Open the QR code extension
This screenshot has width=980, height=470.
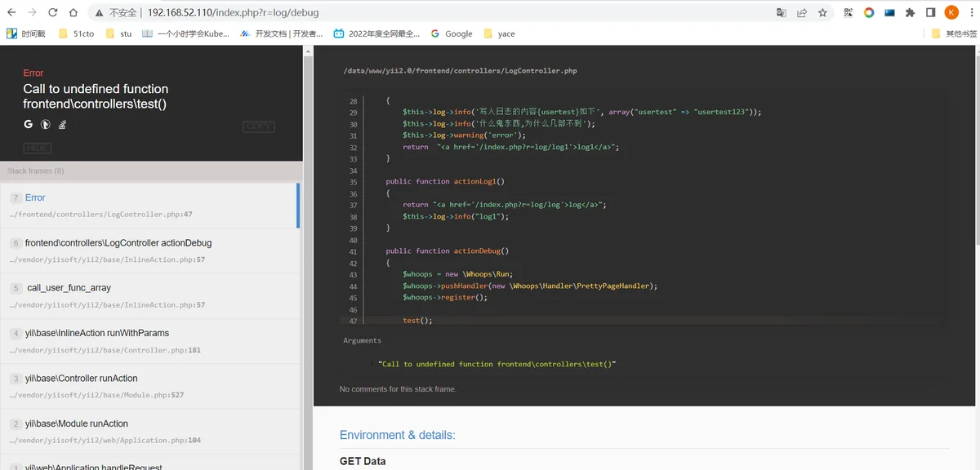tap(849, 12)
